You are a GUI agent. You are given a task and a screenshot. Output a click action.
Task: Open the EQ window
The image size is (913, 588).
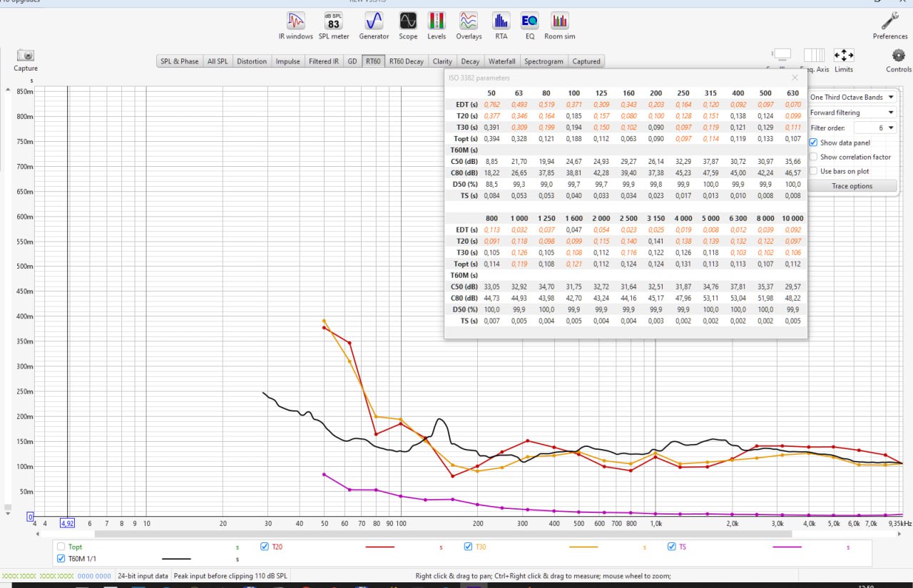coord(529,26)
